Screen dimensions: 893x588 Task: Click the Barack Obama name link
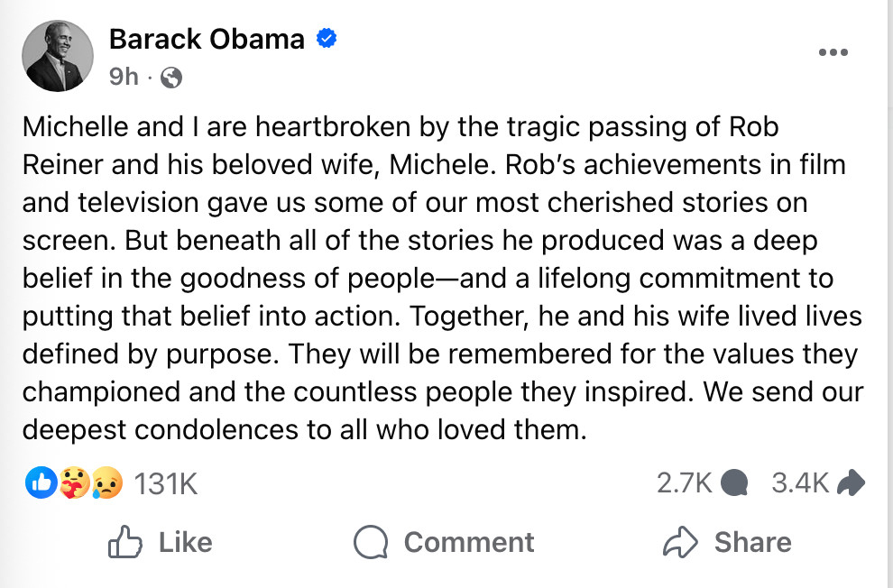(x=207, y=40)
